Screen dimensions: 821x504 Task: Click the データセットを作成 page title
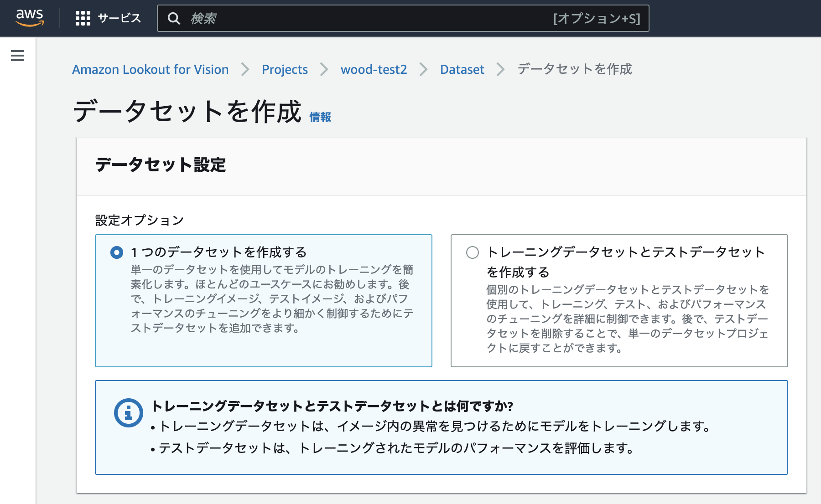point(187,111)
